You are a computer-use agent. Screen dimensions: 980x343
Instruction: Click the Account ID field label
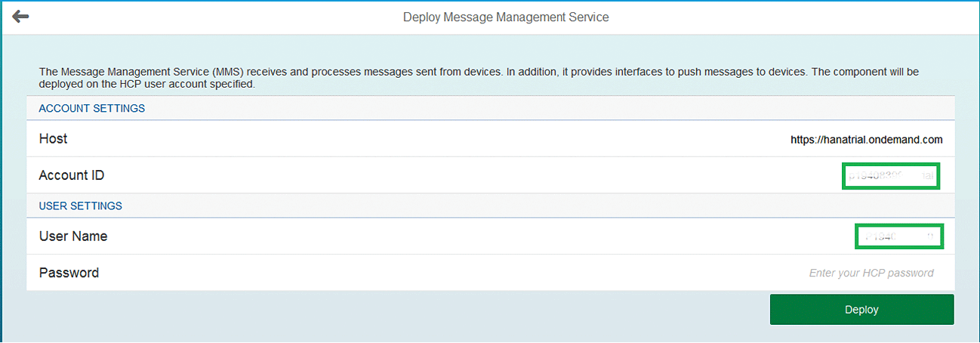[x=72, y=175]
